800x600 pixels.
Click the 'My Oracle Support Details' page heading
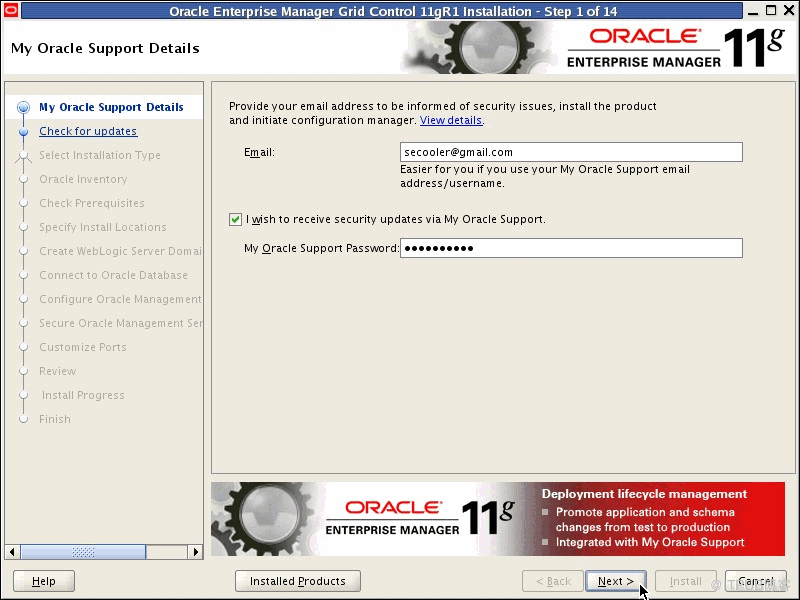click(105, 48)
